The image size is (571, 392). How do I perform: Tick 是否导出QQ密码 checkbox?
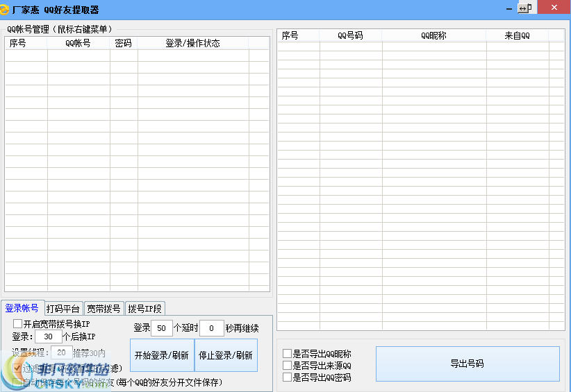pyautogui.click(x=287, y=377)
